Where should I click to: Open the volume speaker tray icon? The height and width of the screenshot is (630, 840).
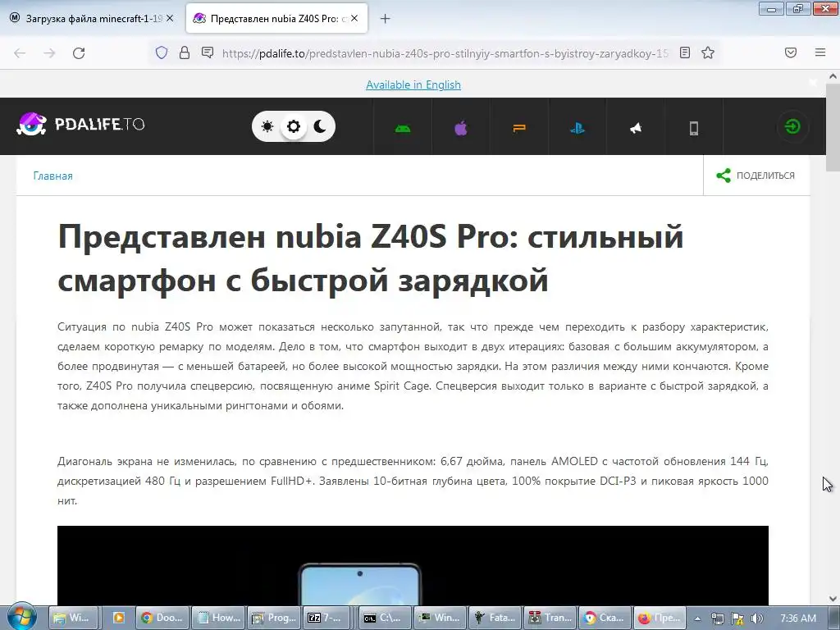[x=756, y=619]
